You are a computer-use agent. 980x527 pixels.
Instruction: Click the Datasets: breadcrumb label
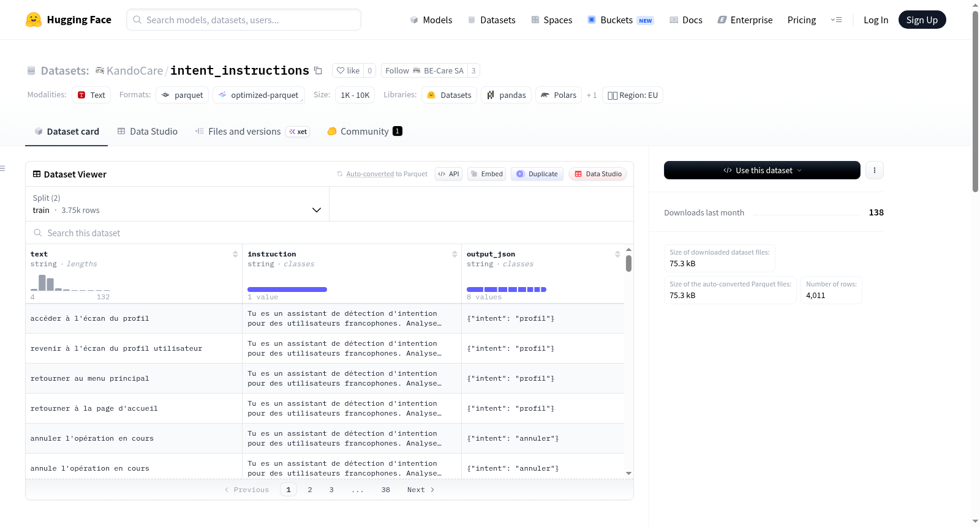[65, 70]
